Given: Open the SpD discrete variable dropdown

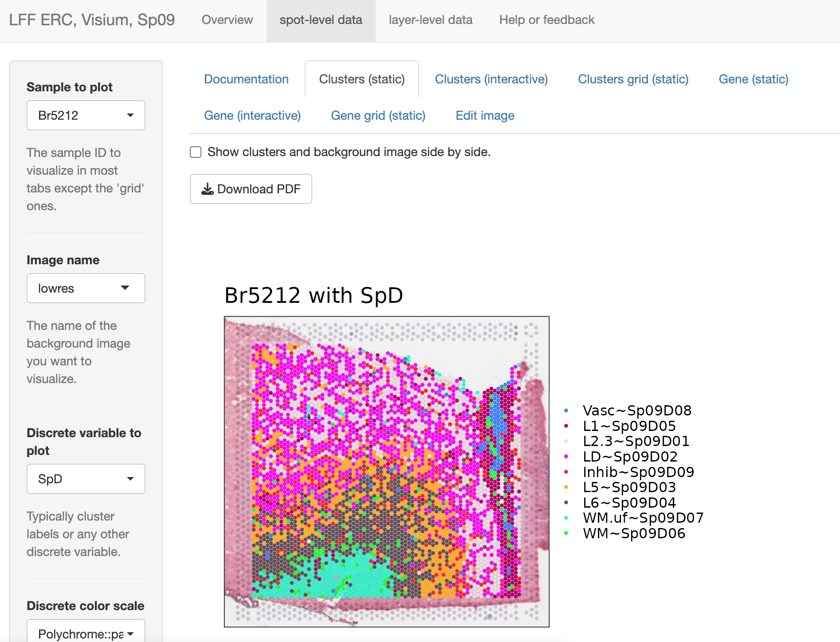Looking at the screenshot, I should click(x=86, y=479).
